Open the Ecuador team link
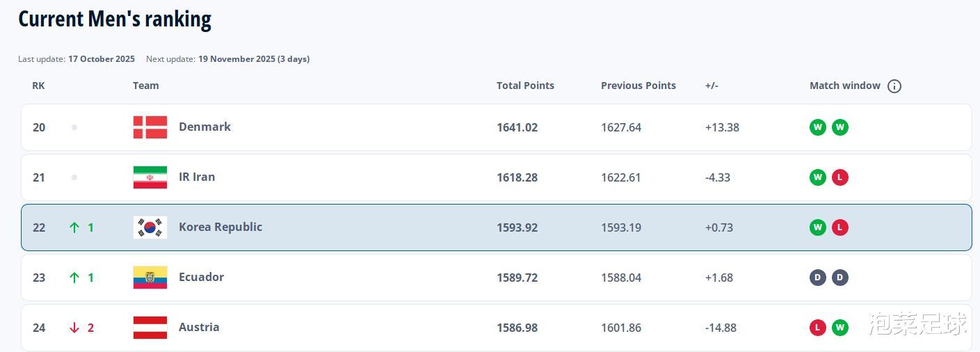 coord(201,277)
